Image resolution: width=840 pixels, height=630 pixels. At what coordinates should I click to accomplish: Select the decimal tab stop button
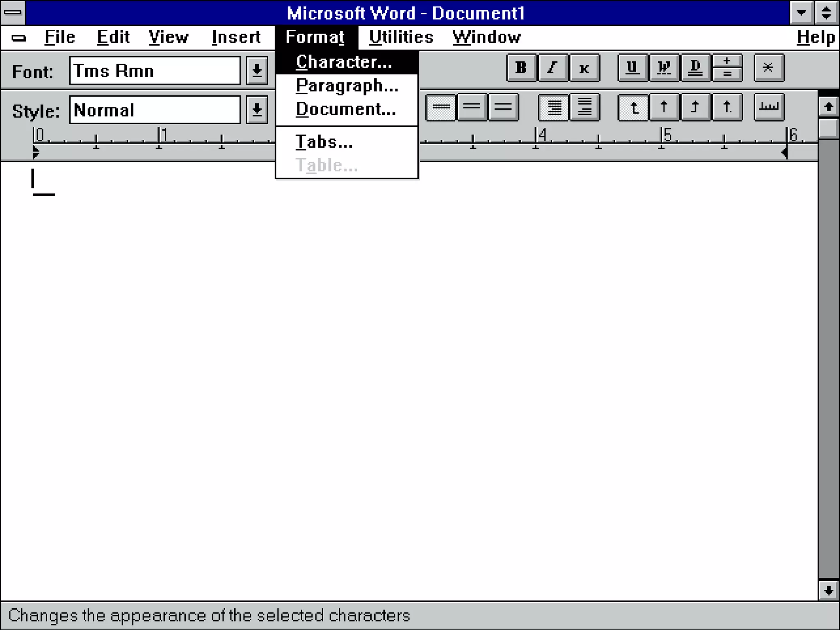[x=727, y=107]
